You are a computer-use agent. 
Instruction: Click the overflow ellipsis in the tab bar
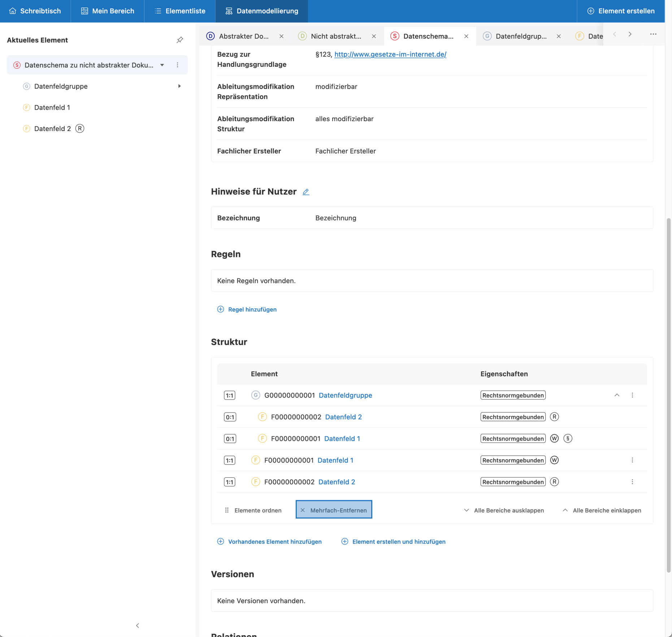tap(653, 34)
